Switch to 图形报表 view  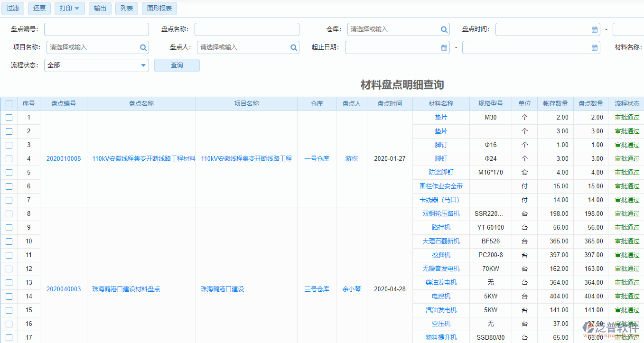pyautogui.click(x=159, y=9)
